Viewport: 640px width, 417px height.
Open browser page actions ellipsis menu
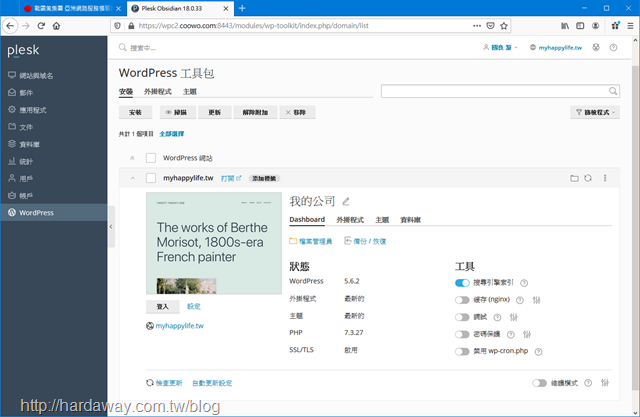tap(476, 26)
